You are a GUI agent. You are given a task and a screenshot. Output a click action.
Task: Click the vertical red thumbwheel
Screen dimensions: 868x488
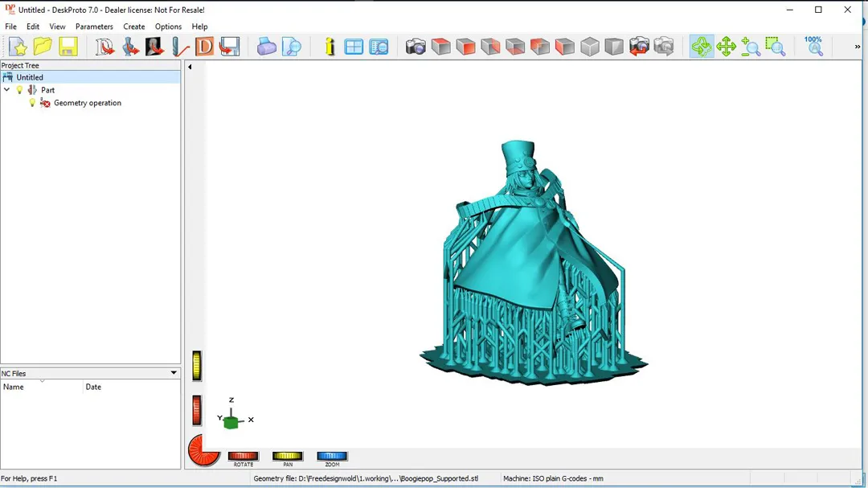tap(197, 411)
